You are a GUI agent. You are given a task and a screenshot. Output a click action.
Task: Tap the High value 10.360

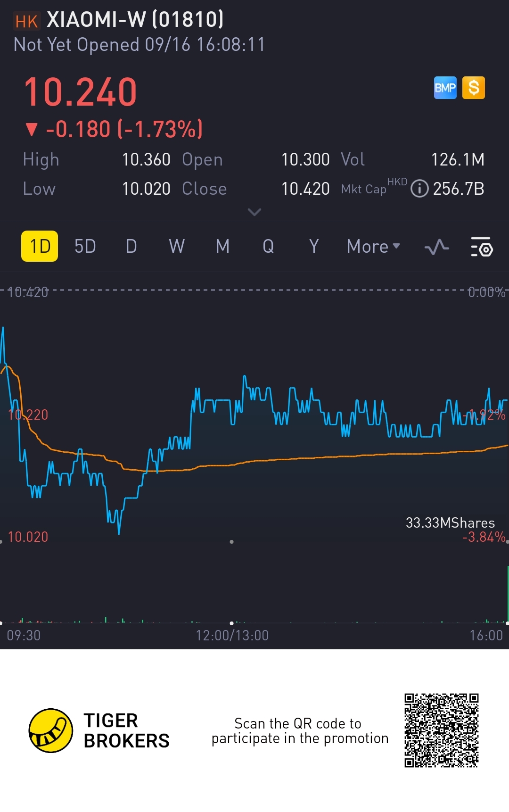(x=146, y=159)
